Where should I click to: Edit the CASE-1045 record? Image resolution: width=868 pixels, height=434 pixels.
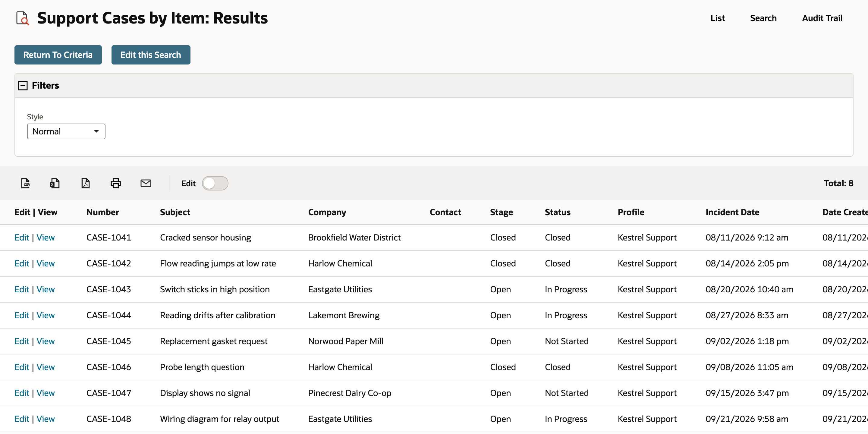(22, 341)
